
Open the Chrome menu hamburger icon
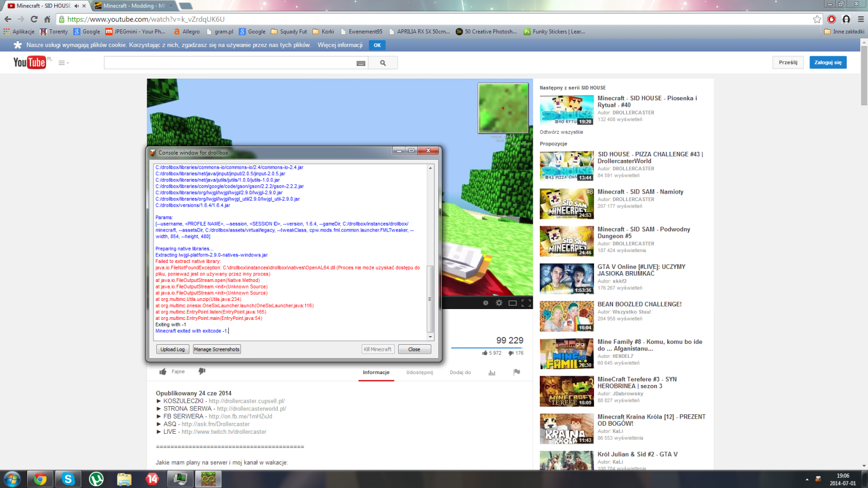(x=860, y=19)
